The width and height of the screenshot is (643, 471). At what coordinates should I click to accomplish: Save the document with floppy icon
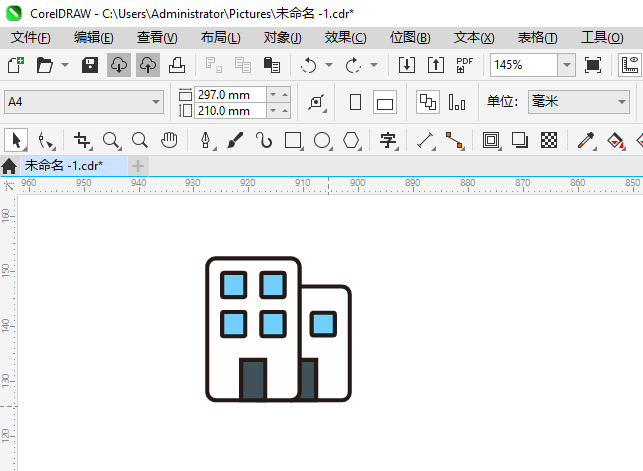pos(90,65)
